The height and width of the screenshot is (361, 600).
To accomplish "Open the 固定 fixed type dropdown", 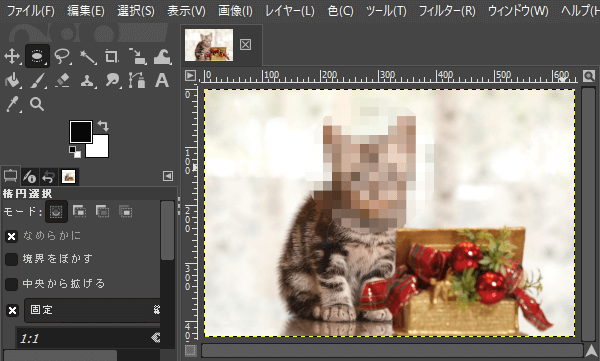I will click(93, 310).
